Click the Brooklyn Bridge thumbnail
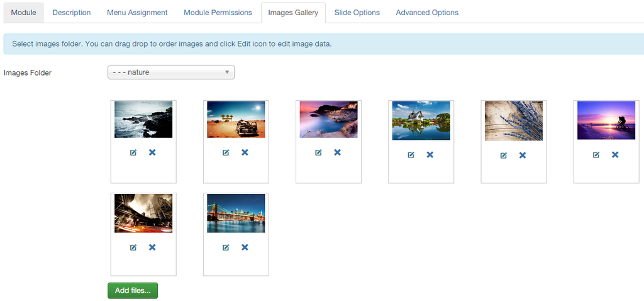644x301 pixels. 236,213
